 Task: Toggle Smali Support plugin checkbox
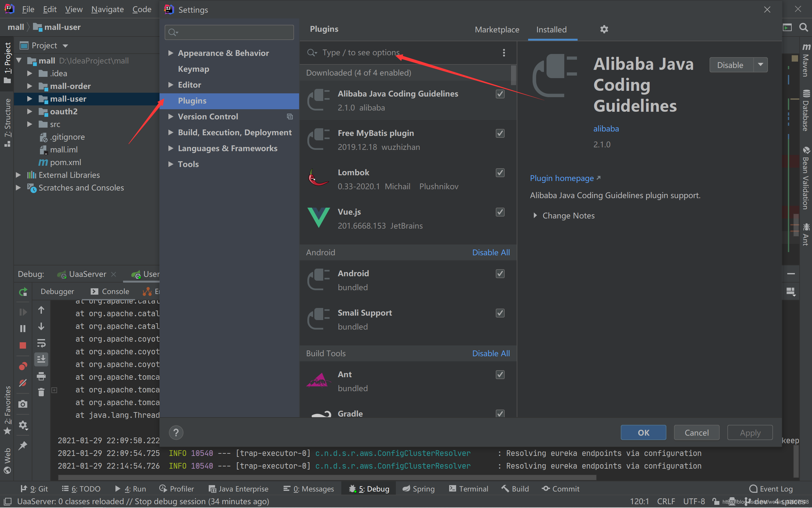pyautogui.click(x=500, y=313)
